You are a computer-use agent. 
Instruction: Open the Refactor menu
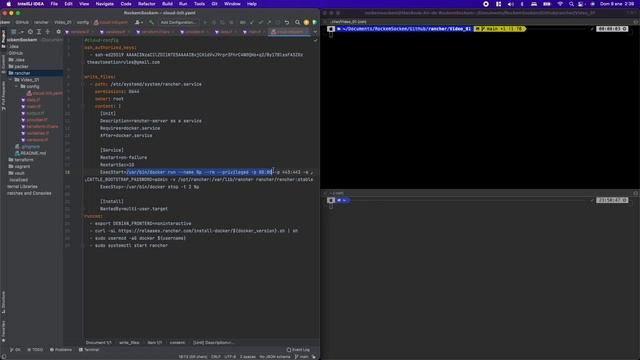pyautogui.click(x=147, y=4)
